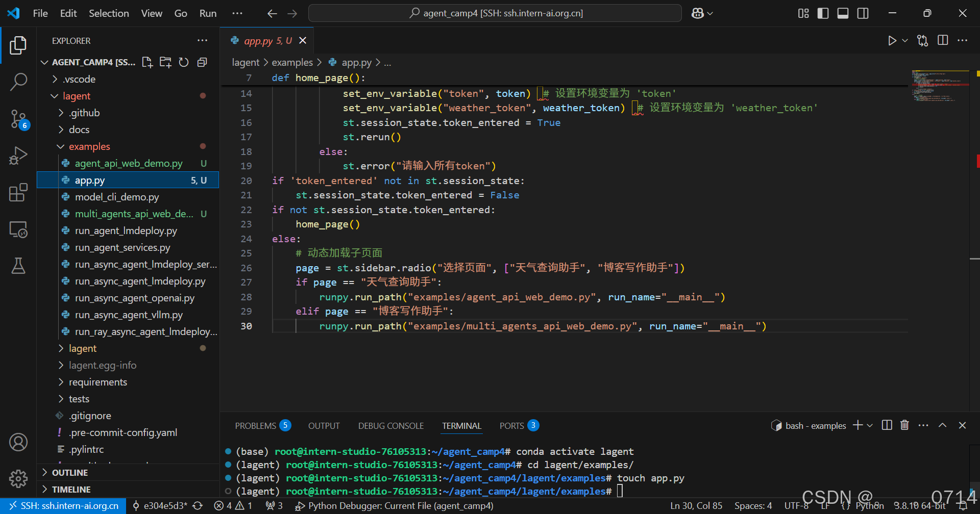Expand the requirements folder
Image resolution: width=980 pixels, height=514 pixels.
(128, 382)
